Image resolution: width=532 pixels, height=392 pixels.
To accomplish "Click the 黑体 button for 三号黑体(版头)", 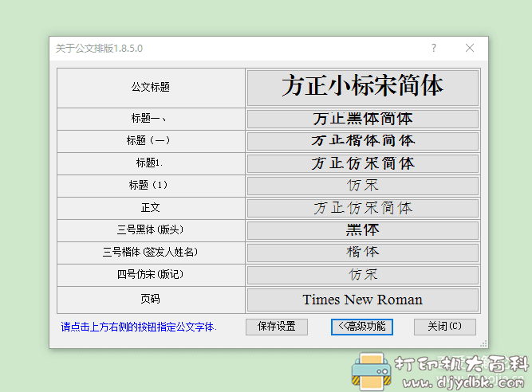I will pyautogui.click(x=363, y=231).
